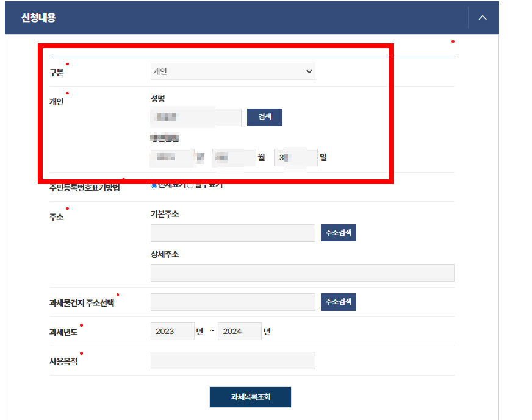532x420 pixels.
Task: Click the 검색 button next to 성명
Action: point(264,117)
